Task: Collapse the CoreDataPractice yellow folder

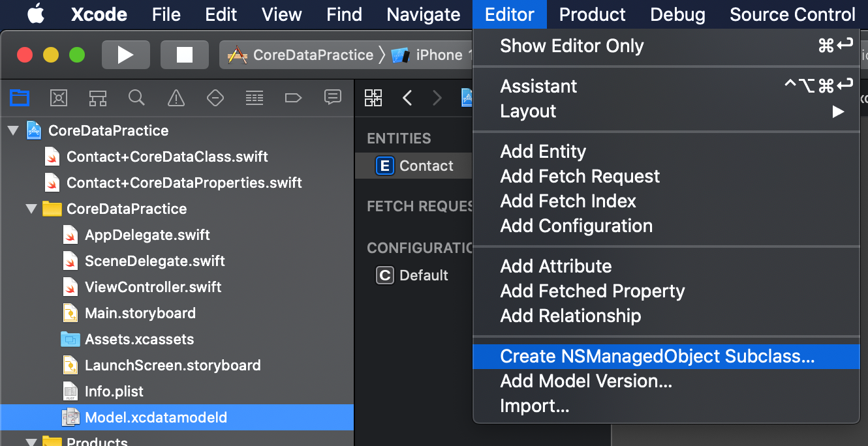Action: pyautogui.click(x=31, y=209)
